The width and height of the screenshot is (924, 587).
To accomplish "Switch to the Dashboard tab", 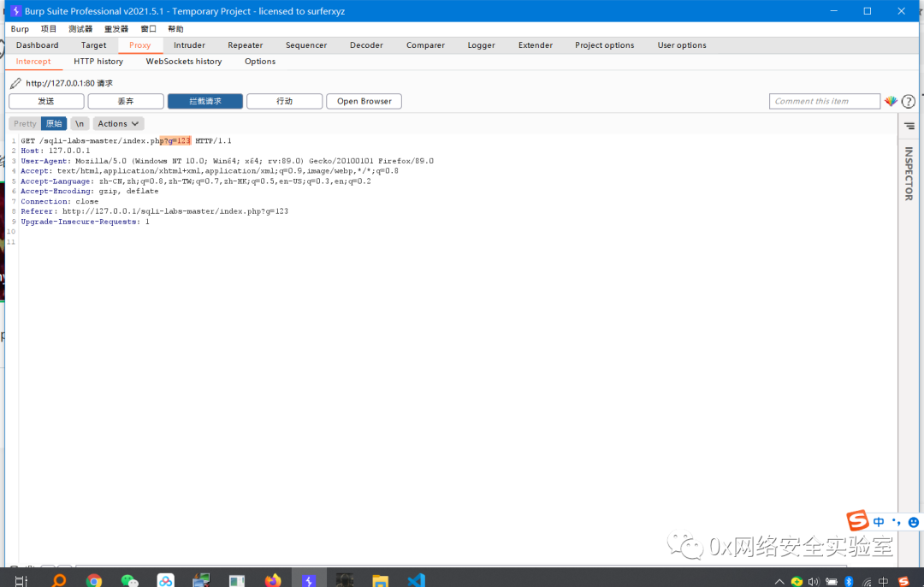I will click(37, 45).
